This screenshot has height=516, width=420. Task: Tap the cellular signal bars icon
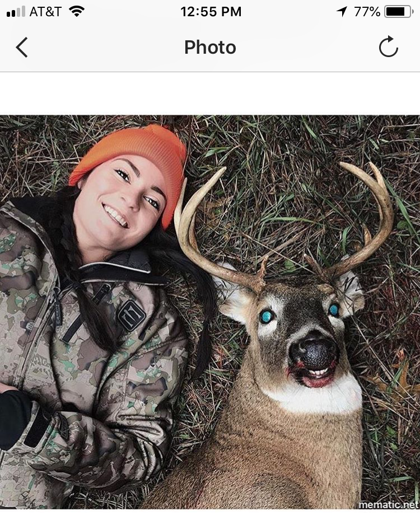[16, 12]
